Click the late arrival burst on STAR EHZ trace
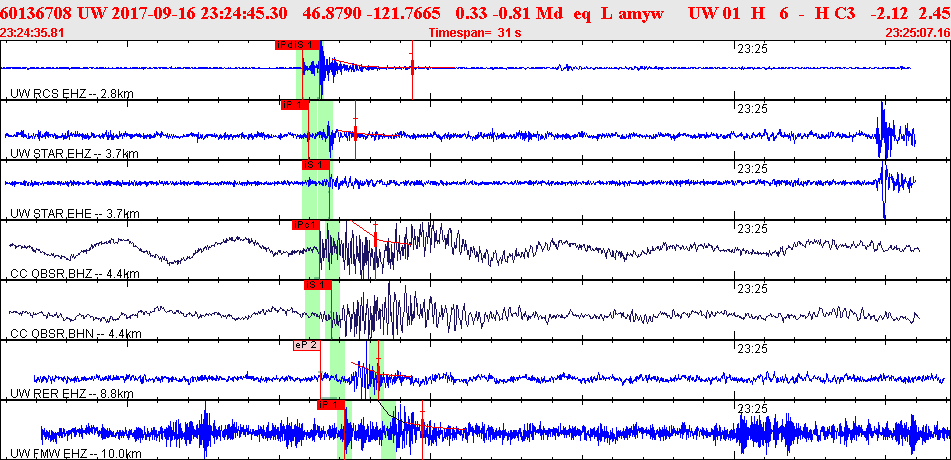 click(894, 130)
